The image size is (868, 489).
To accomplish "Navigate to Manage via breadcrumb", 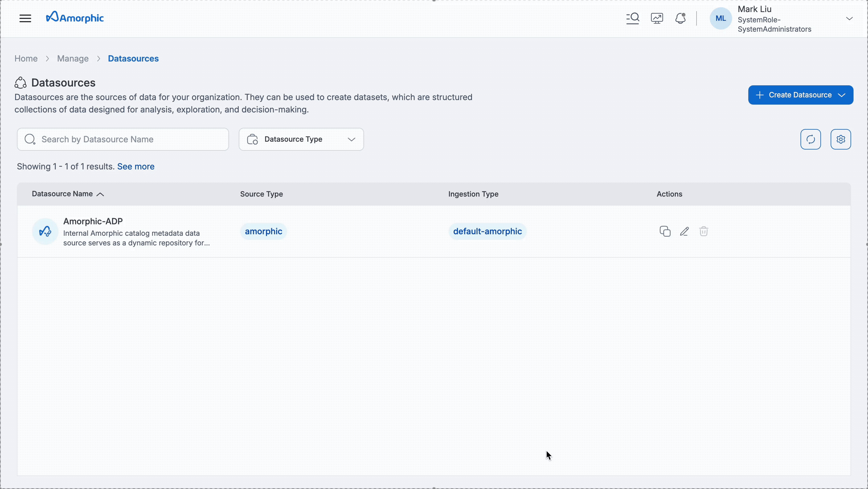I will point(72,58).
